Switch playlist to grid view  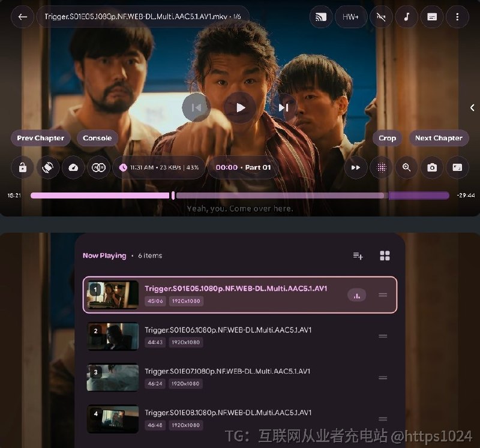click(385, 255)
